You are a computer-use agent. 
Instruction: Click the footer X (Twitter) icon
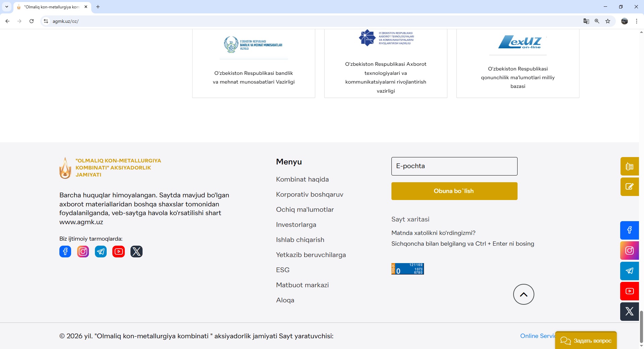coord(136,251)
